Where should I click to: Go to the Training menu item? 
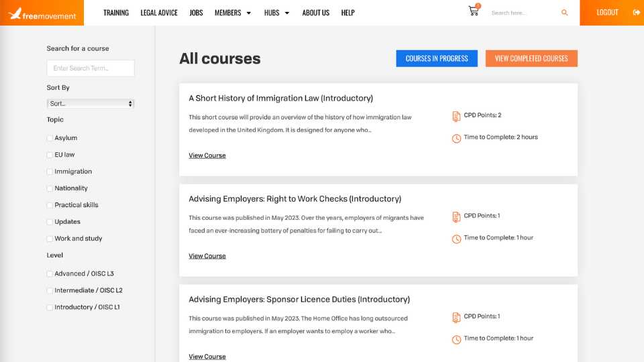pyautogui.click(x=115, y=13)
